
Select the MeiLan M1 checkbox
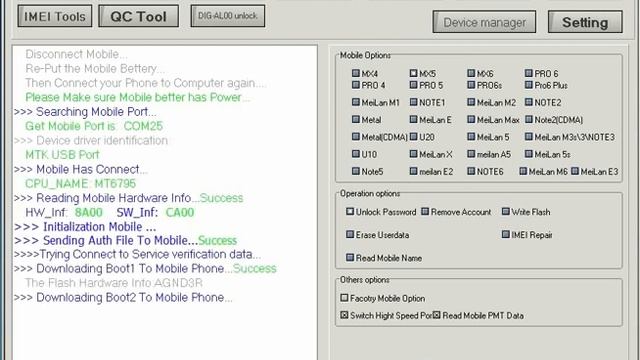[356, 102]
